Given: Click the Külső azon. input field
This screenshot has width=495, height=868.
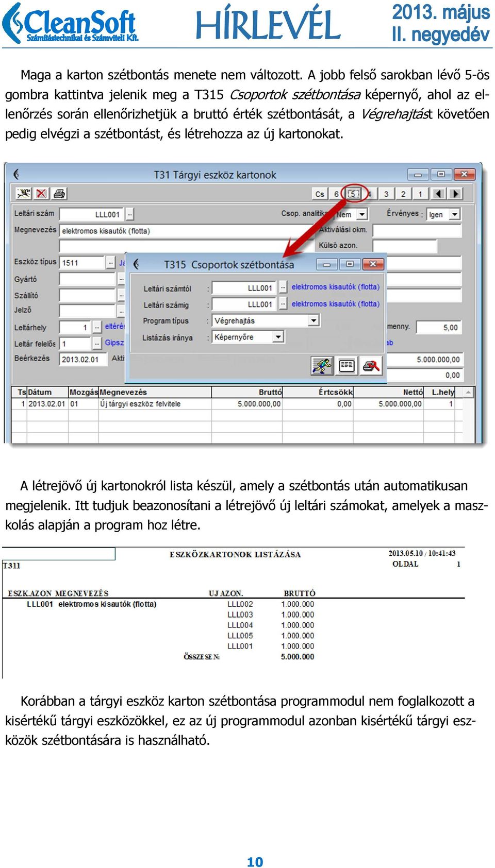Looking at the screenshot, I should click(405, 246).
